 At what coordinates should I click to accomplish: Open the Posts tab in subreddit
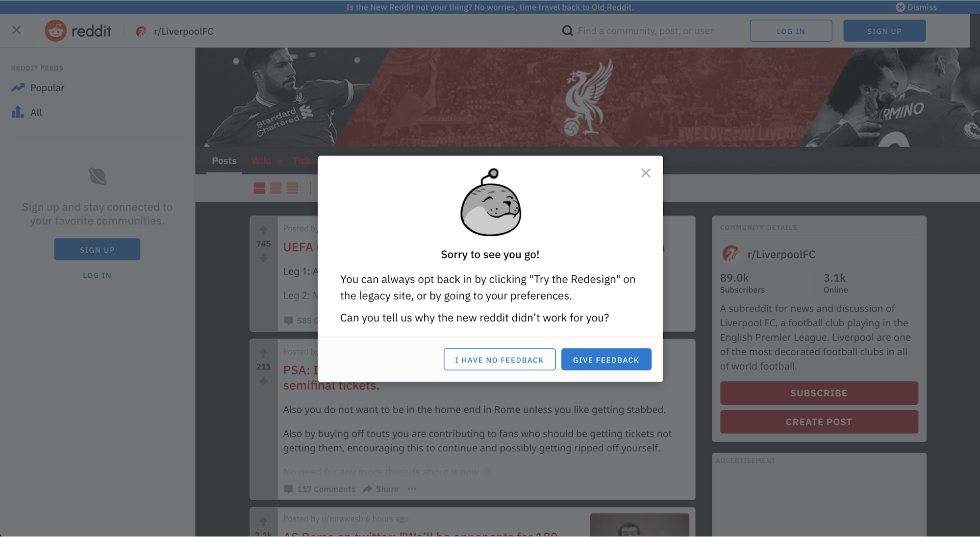224,160
